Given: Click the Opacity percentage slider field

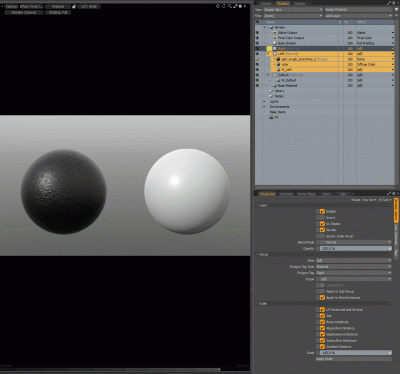Looking at the screenshot, I should pos(354,249).
